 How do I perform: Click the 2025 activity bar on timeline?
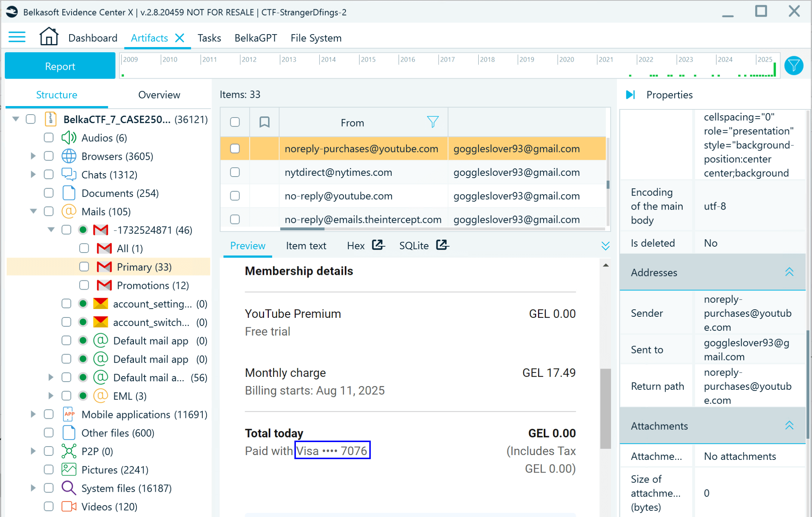coord(775,69)
